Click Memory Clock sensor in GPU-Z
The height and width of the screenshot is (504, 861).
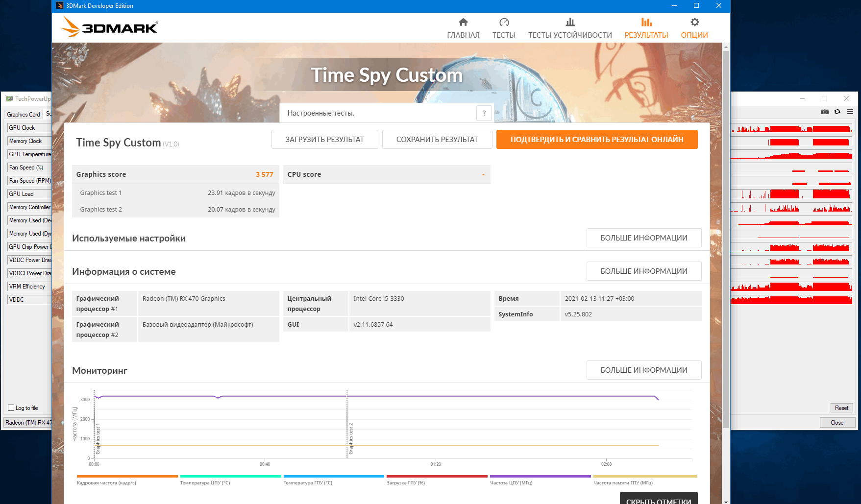(29, 141)
